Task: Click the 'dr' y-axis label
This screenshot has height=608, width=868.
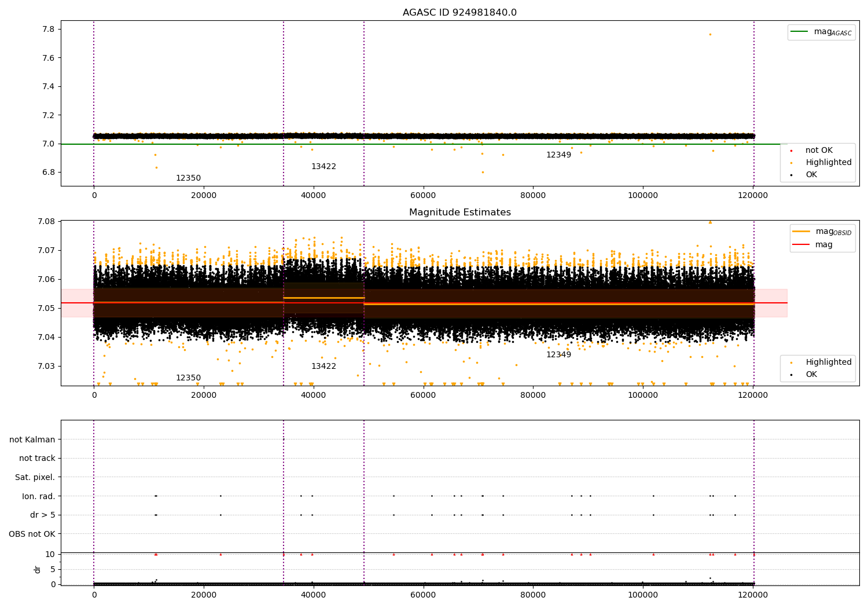Action: pos(38,569)
